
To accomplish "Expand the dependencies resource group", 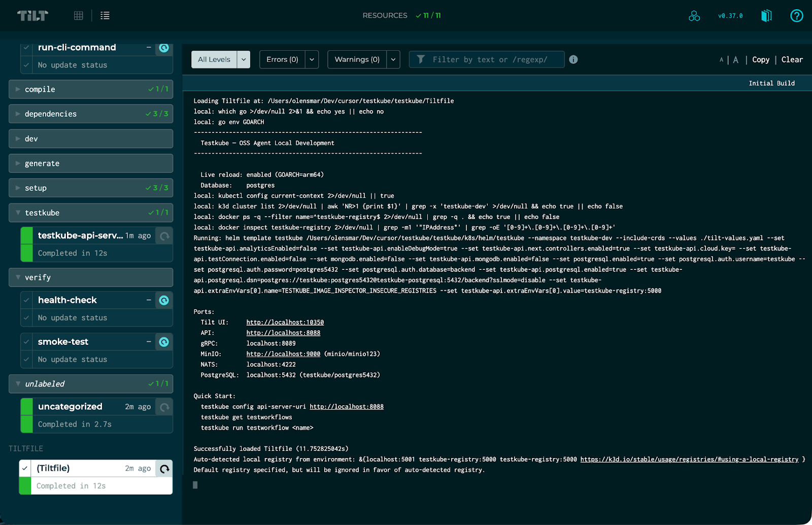I will pyautogui.click(x=91, y=114).
